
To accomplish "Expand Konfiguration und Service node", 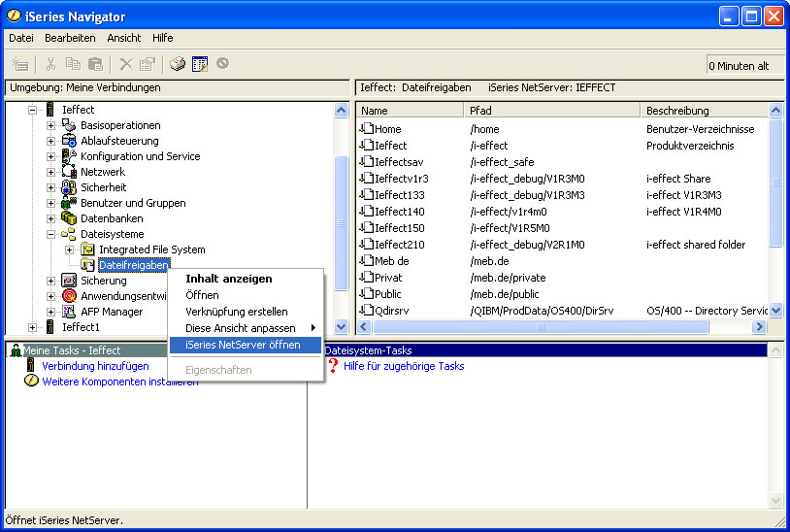I will click(51, 156).
